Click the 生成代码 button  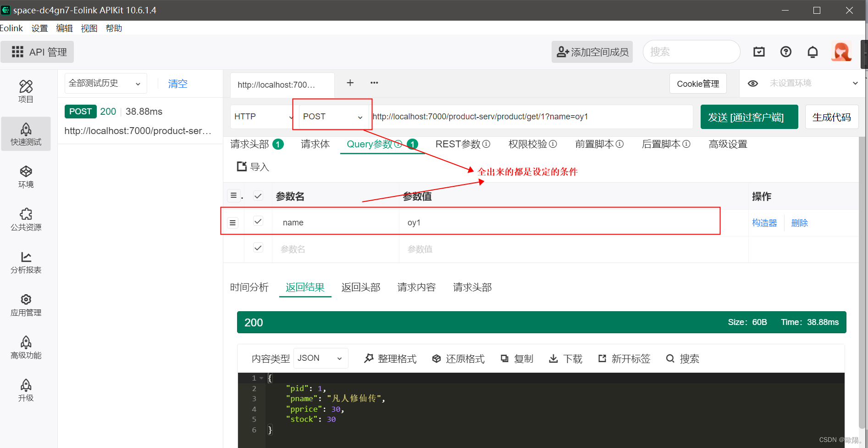(831, 117)
